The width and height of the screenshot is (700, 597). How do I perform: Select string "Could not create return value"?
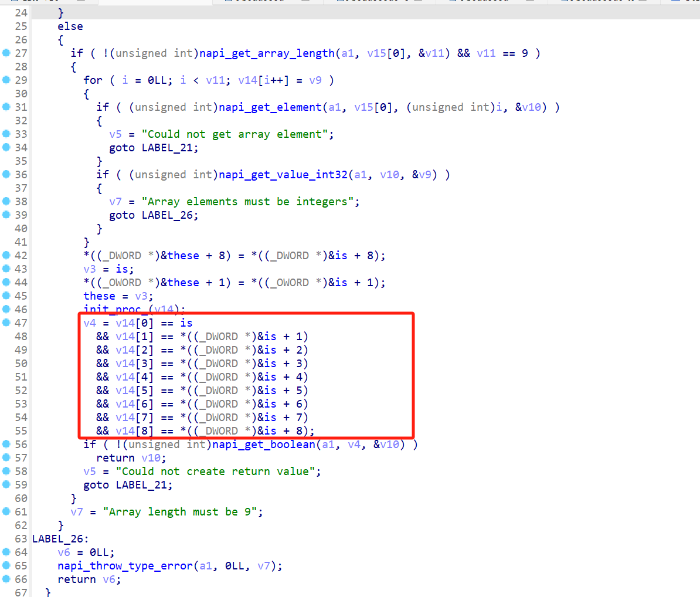click(x=216, y=472)
